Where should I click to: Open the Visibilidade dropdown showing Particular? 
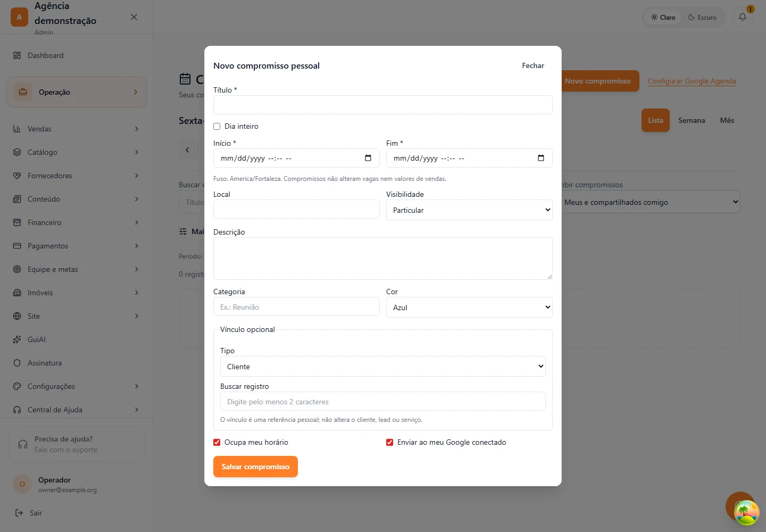(x=469, y=210)
